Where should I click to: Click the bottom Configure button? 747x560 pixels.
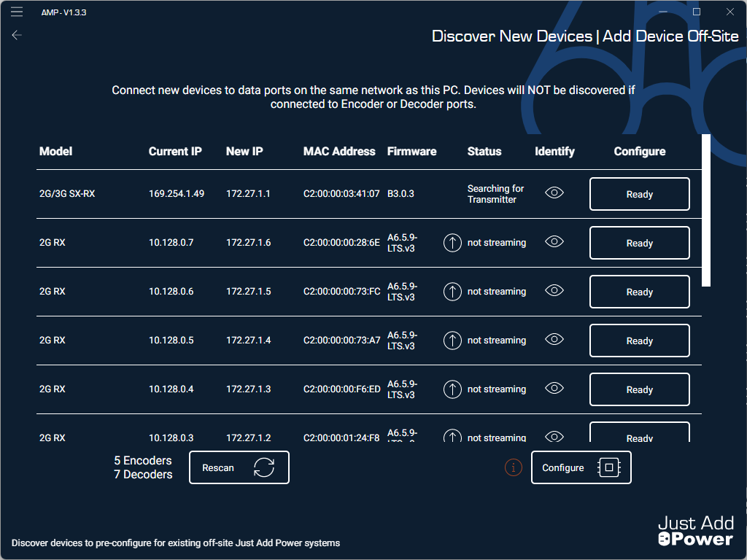click(x=581, y=467)
